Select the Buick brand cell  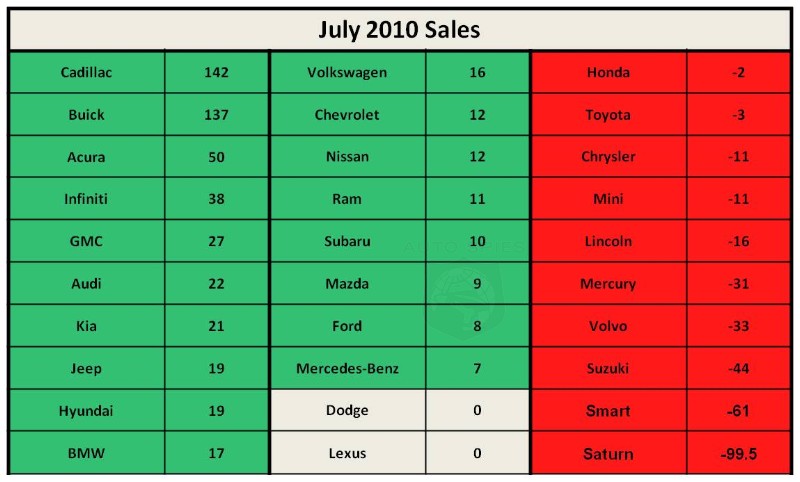click(x=87, y=115)
